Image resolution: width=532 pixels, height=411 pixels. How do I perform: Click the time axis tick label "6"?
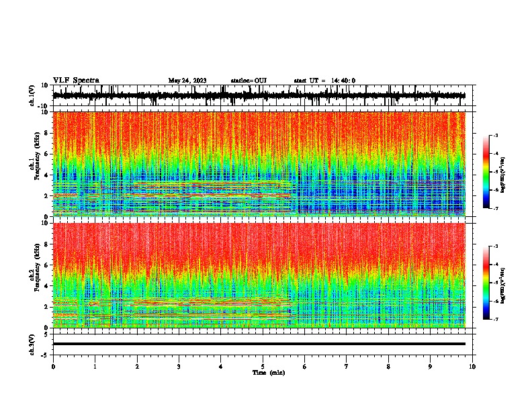(x=305, y=367)
